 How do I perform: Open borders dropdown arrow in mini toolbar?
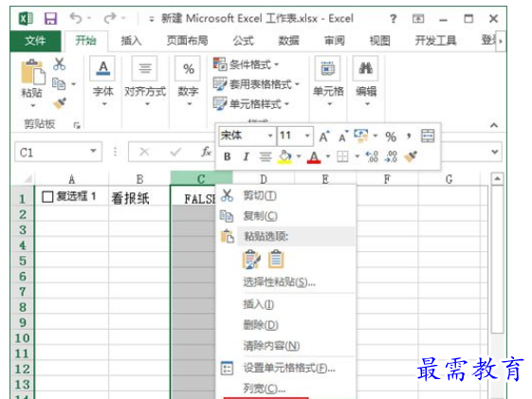click(x=357, y=156)
